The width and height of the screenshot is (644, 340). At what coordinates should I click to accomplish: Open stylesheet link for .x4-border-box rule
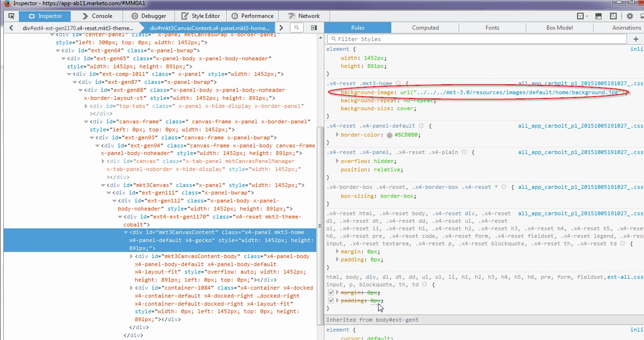tap(580, 187)
